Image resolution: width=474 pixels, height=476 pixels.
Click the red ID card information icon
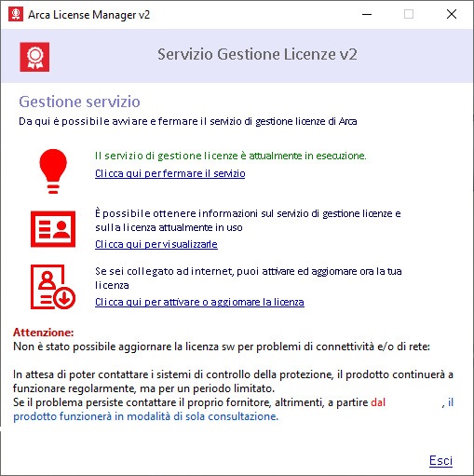coord(53,229)
